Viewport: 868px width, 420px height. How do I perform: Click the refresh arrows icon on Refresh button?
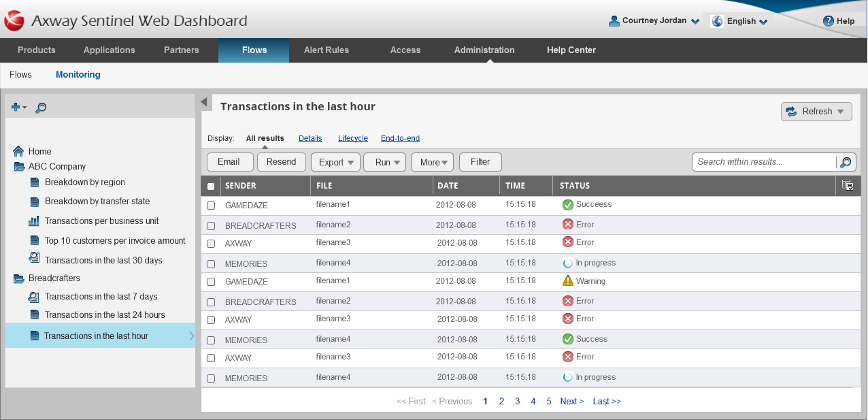tap(791, 112)
